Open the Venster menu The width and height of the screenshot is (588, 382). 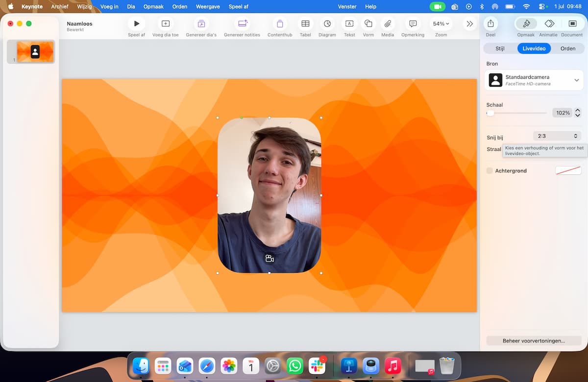(347, 6)
